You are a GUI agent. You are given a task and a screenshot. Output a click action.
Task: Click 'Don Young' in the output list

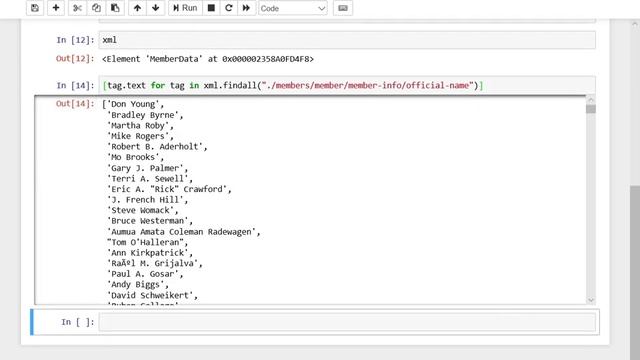click(133, 104)
